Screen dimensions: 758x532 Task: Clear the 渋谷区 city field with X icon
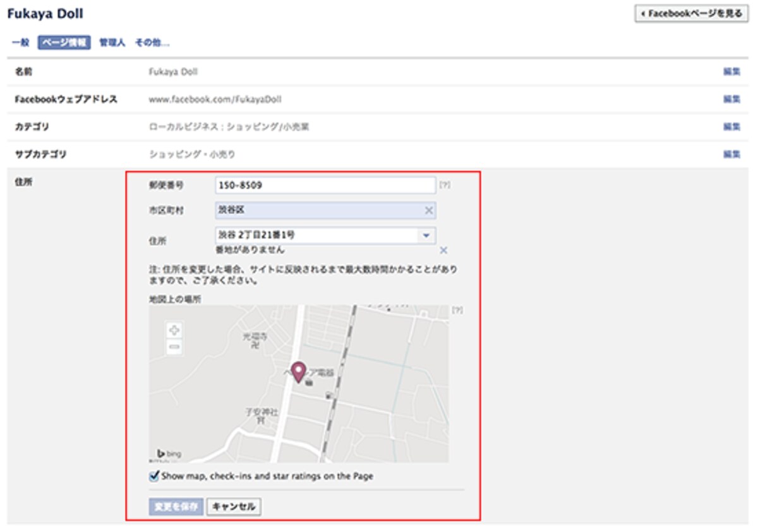click(x=428, y=210)
